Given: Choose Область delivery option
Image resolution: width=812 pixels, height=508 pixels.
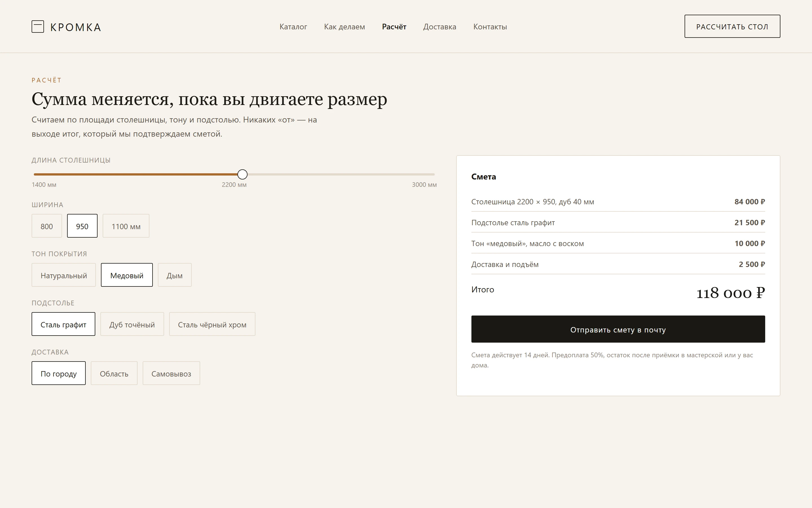Looking at the screenshot, I should pyautogui.click(x=114, y=373).
